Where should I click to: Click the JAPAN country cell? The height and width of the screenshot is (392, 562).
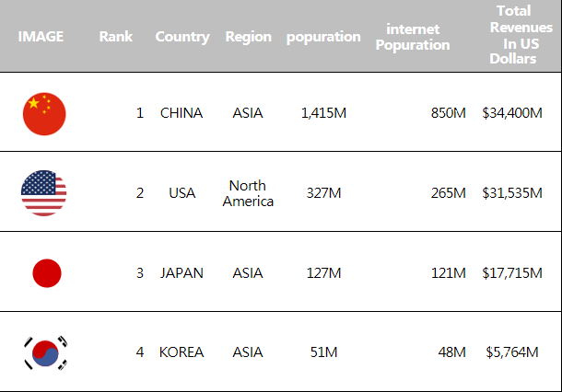point(181,273)
